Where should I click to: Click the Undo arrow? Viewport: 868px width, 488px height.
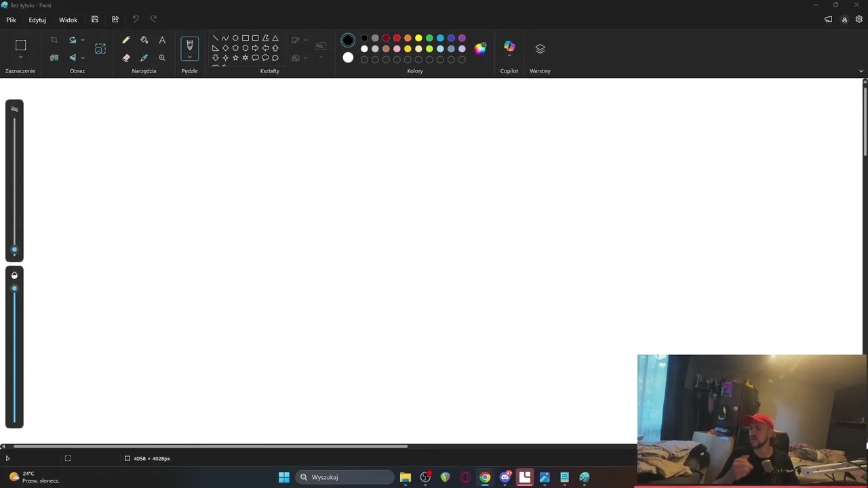coord(136,20)
